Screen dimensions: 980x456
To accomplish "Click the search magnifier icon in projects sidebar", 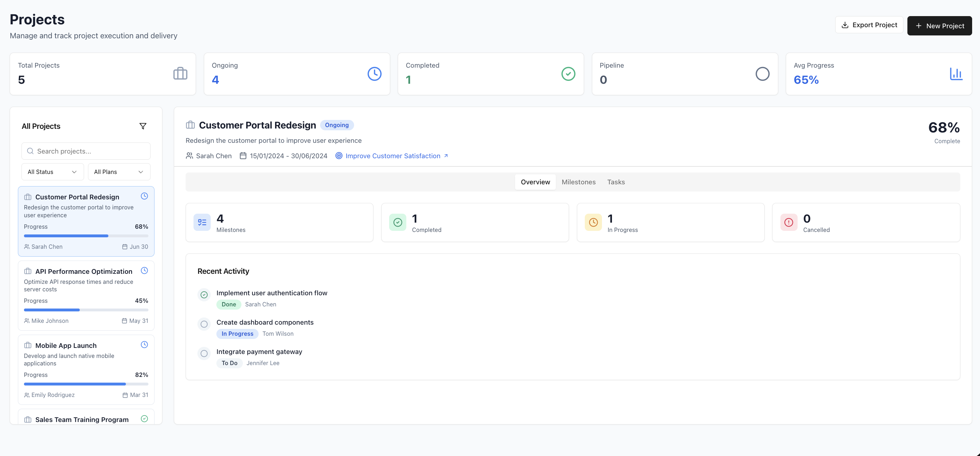I will pyautogui.click(x=30, y=151).
